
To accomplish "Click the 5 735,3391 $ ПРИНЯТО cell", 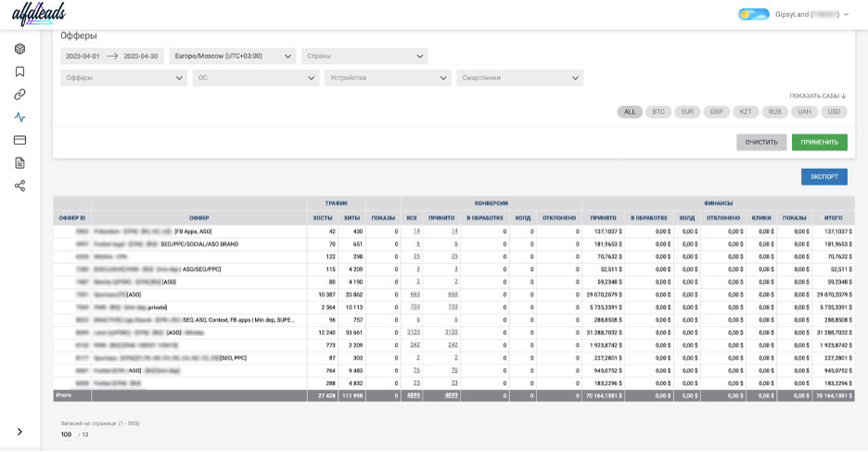I will [x=606, y=307].
